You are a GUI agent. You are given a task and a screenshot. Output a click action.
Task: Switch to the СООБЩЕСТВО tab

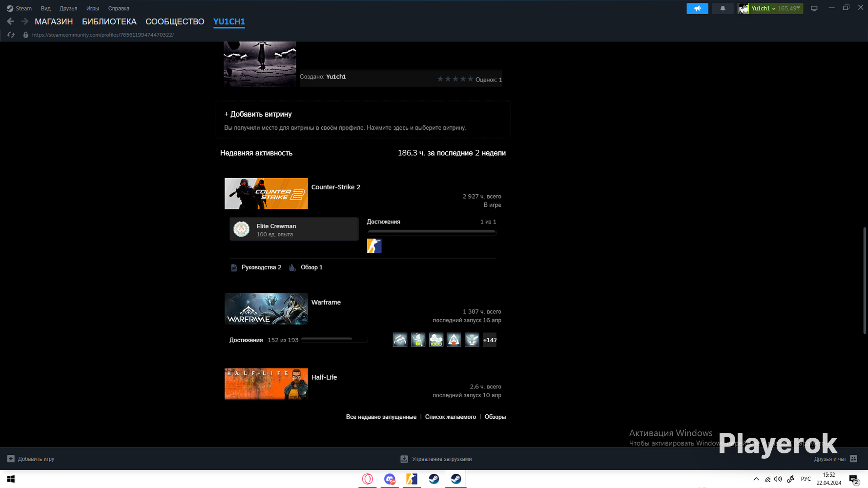point(175,21)
